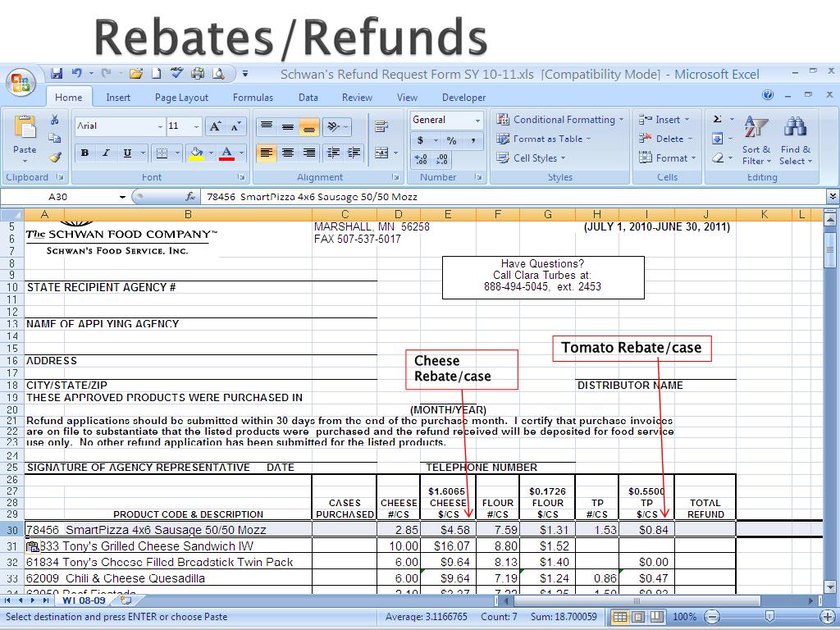
Task: Toggle Italic formatting
Action: 106,153
